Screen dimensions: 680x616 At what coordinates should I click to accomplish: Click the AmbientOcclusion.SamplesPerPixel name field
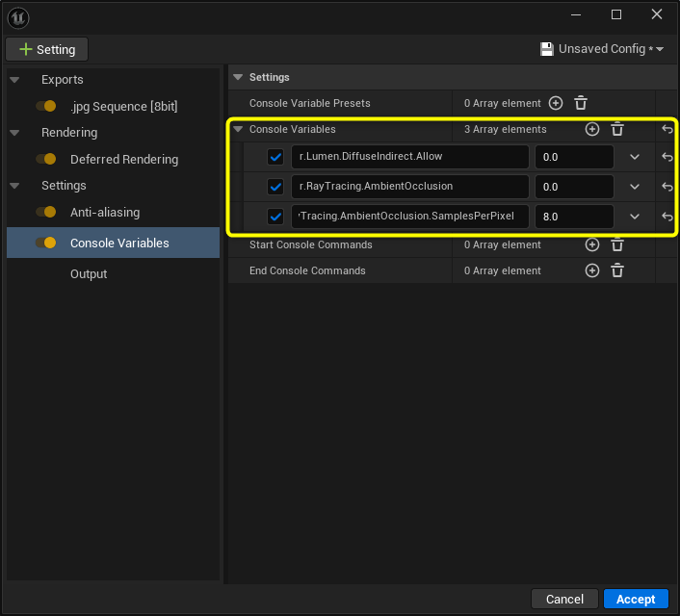409,217
